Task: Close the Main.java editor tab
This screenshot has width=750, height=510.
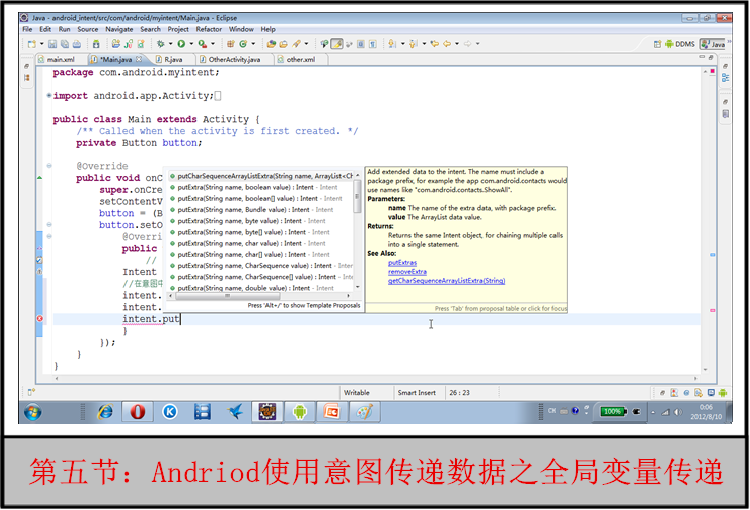Action: point(139,59)
